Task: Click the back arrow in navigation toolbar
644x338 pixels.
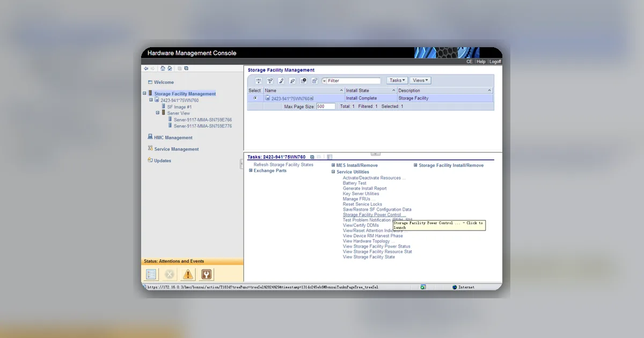Action: (146, 68)
